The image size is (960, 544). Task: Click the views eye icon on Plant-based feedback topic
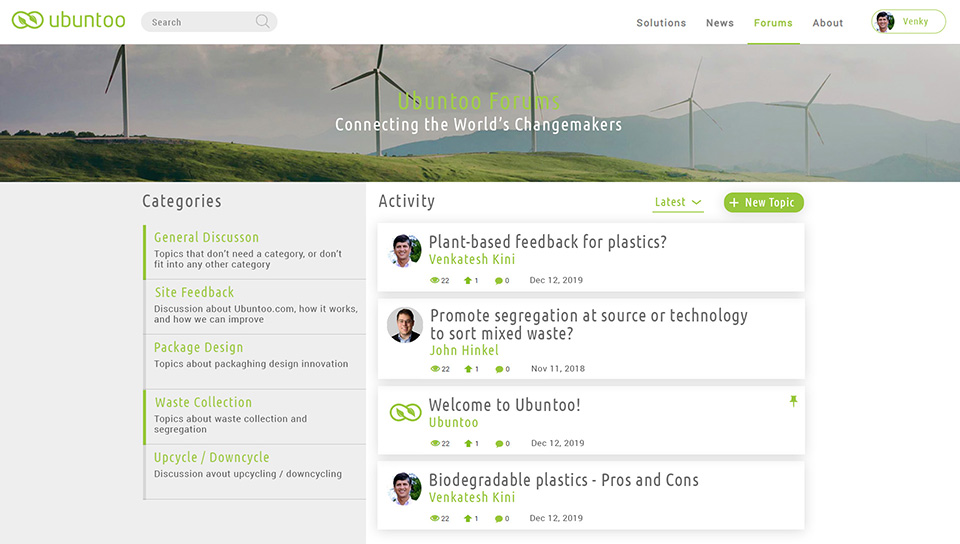pos(435,280)
